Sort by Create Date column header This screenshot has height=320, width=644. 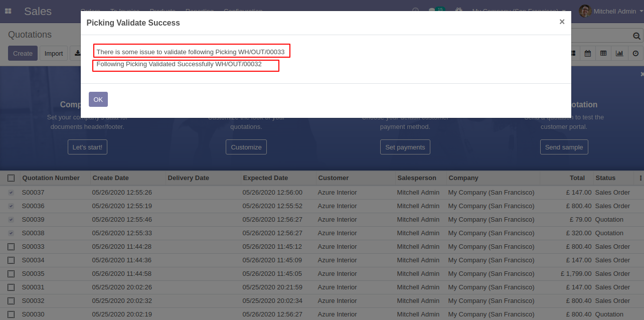click(110, 178)
